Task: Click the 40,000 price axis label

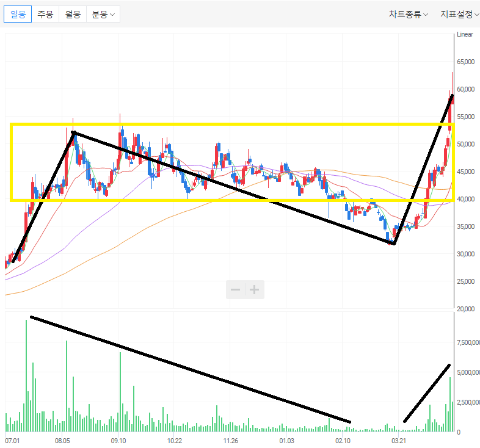Action: click(x=465, y=199)
